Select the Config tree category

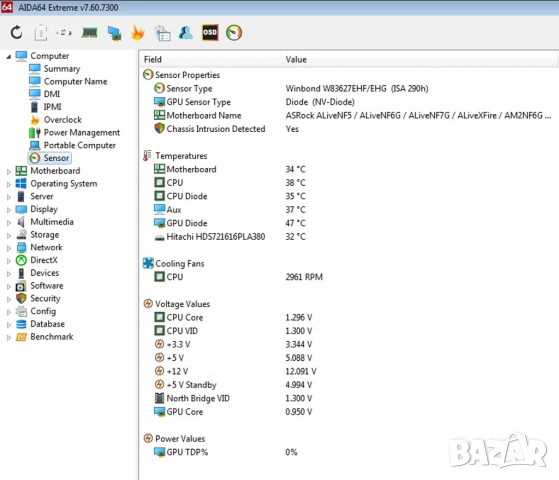43,311
